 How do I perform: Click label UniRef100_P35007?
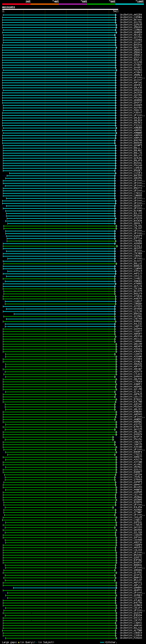point(131,113)
